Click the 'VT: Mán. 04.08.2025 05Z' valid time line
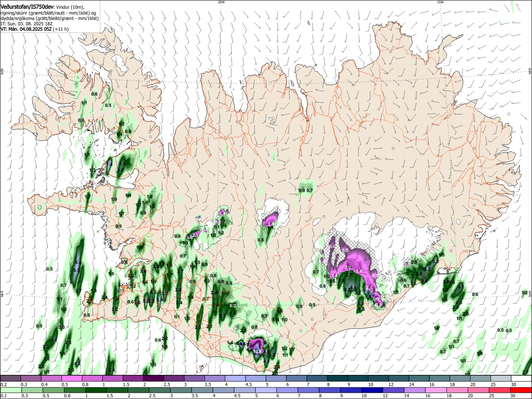 point(25,29)
